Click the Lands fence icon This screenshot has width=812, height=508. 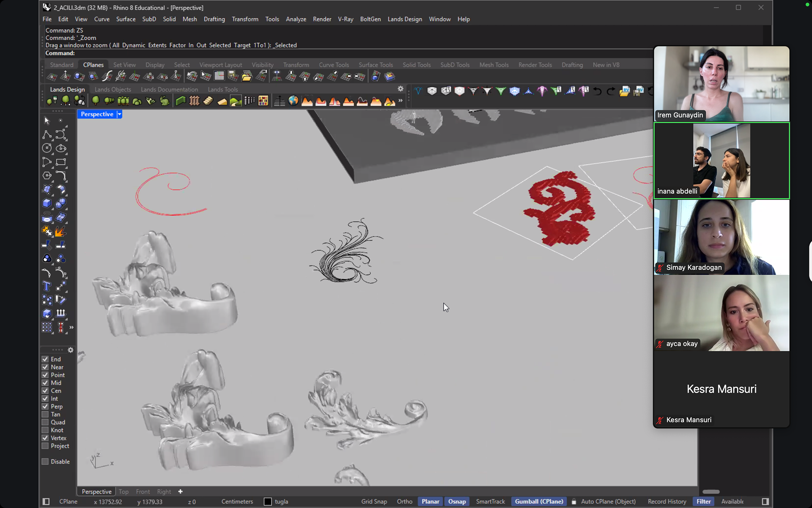[195, 101]
